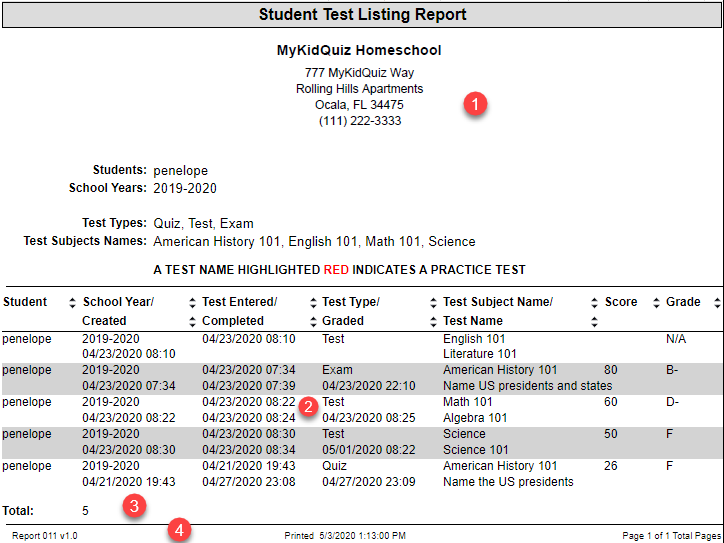Click the Total count value 5

(x=85, y=511)
